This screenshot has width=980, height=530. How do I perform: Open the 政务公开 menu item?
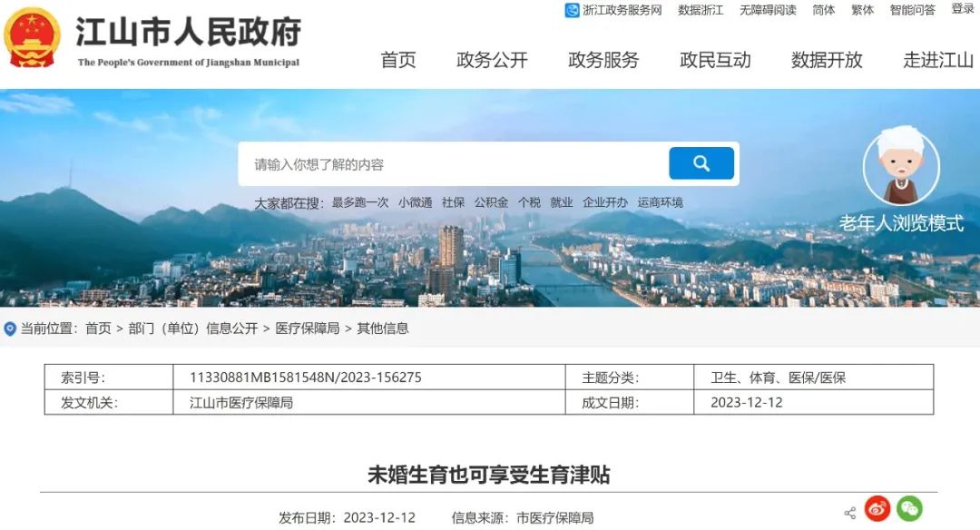click(x=492, y=60)
